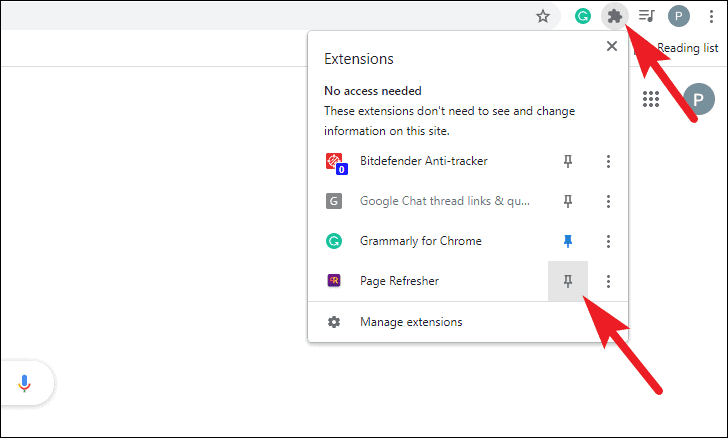Open more options for Grammarly for Chrome

(x=608, y=241)
